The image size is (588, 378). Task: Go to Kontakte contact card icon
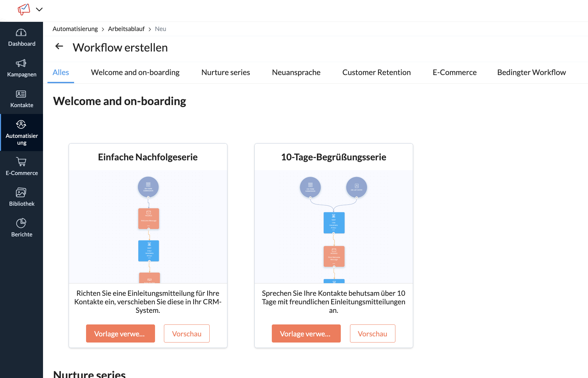tap(21, 94)
